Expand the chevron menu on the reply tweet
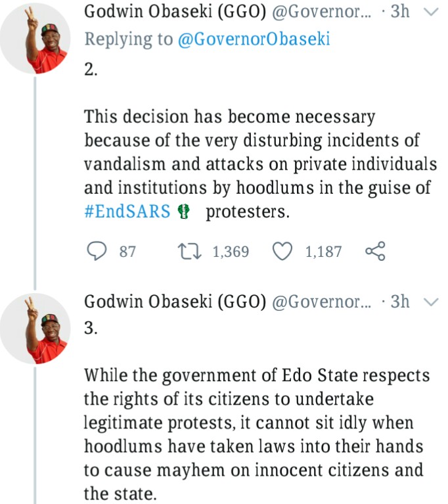 tap(430, 12)
